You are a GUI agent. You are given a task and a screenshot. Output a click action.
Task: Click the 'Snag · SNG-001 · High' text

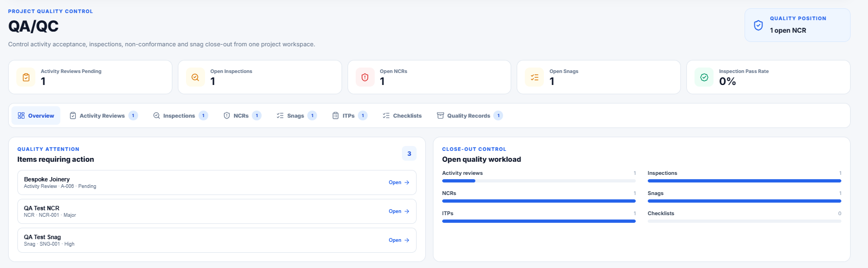point(49,244)
